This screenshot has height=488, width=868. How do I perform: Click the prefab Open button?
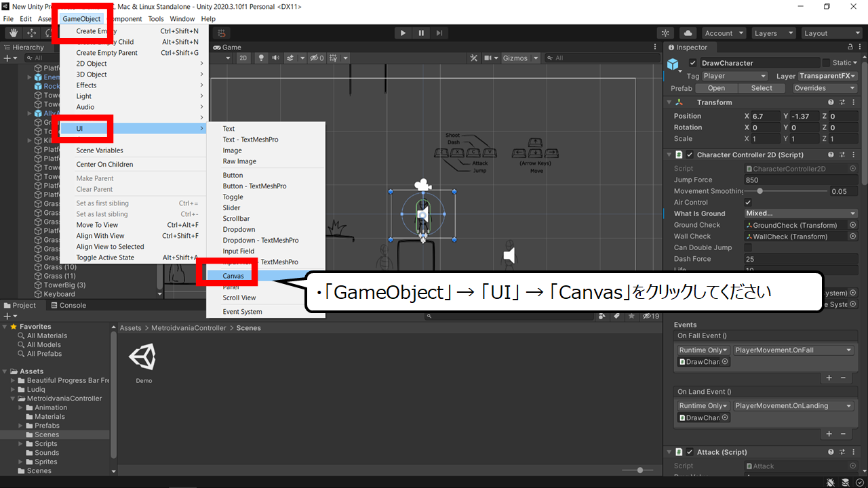click(x=716, y=88)
